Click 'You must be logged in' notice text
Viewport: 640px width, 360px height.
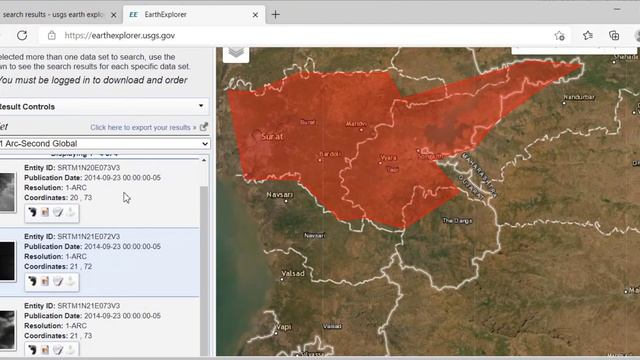point(93,80)
